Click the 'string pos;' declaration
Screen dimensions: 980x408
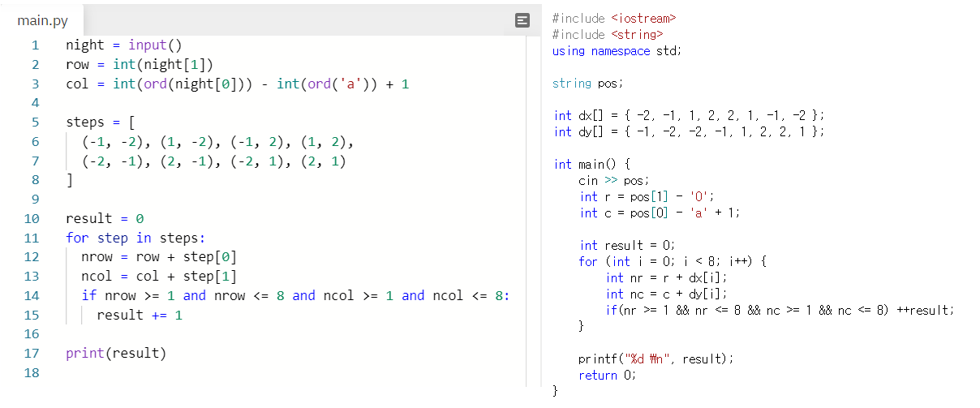click(587, 83)
